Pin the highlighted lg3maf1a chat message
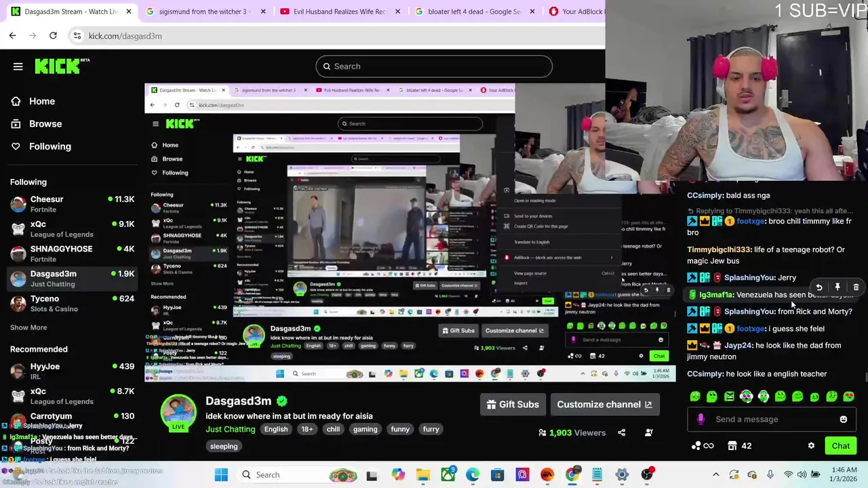The image size is (868, 488). tap(837, 287)
